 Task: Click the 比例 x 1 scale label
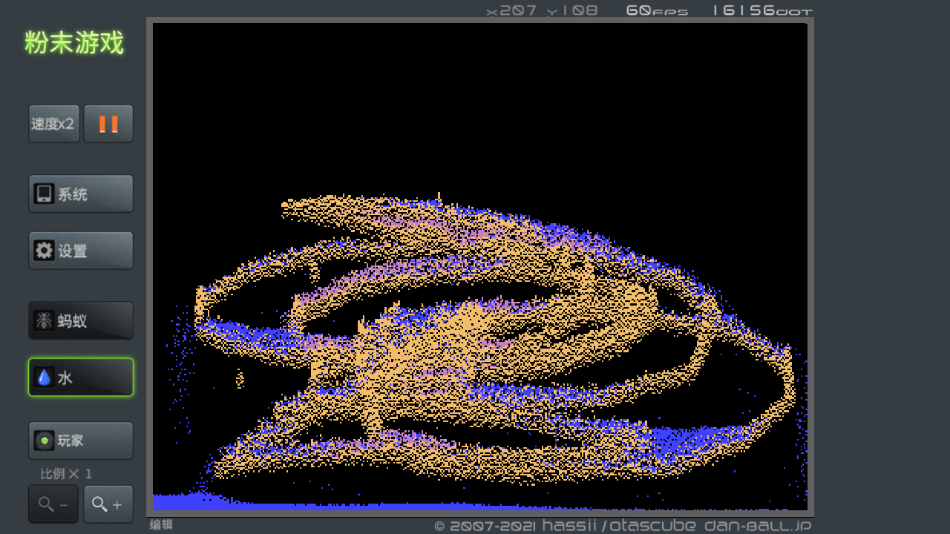[x=66, y=473]
